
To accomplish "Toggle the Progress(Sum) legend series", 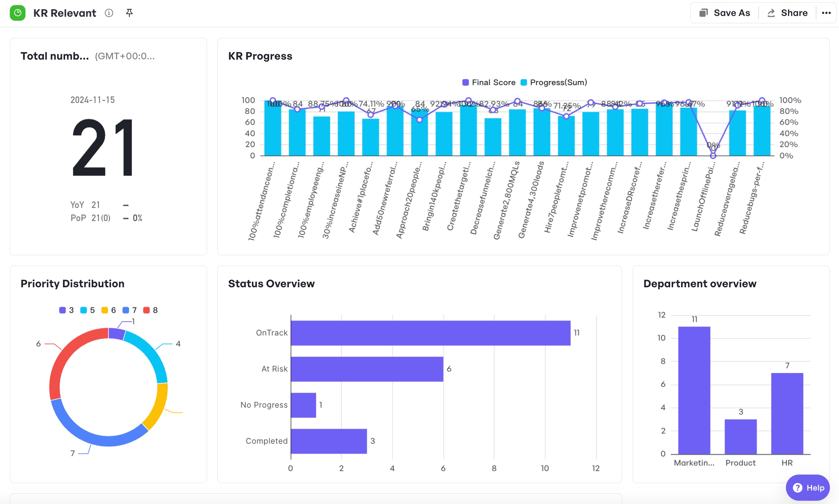I will point(554,83).
